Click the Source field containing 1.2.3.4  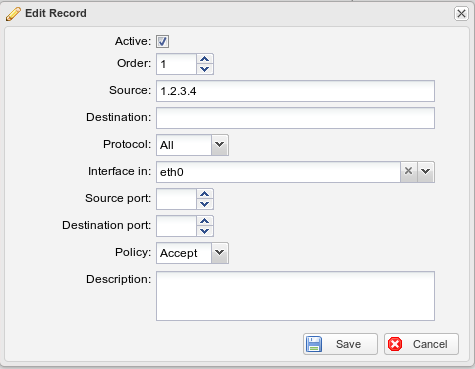[x=295, y=91]
